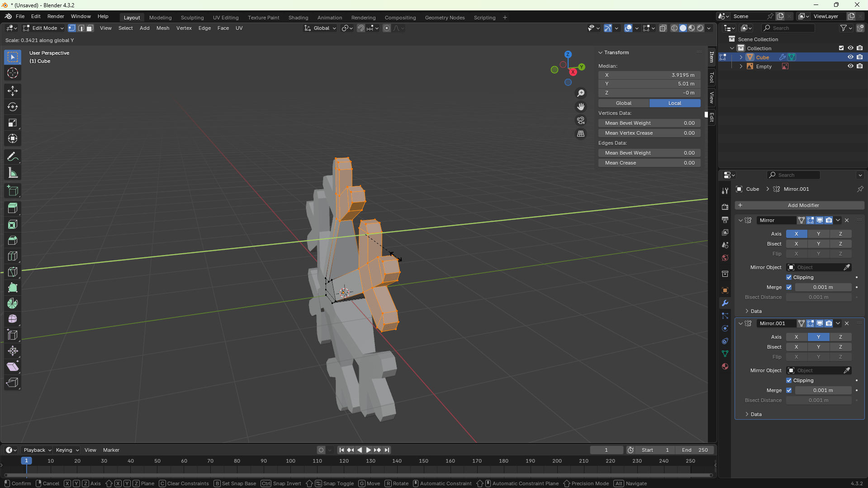Adjust vertices Mean Bevel Weight slider
The image size is (868, 488).
[x=649, y=123]
